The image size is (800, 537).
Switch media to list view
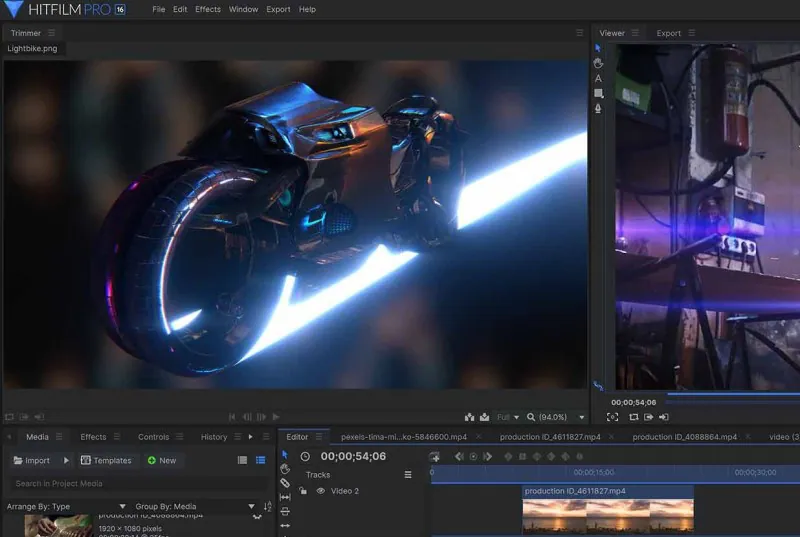point(242,461)
